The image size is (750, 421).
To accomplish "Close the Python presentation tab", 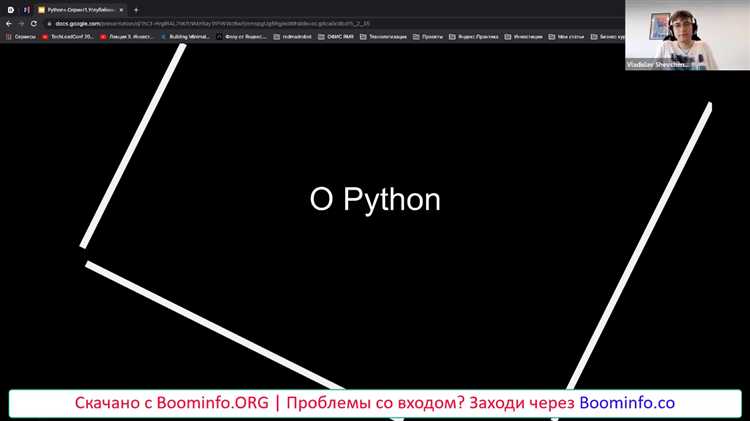I will tap(121, 10).
